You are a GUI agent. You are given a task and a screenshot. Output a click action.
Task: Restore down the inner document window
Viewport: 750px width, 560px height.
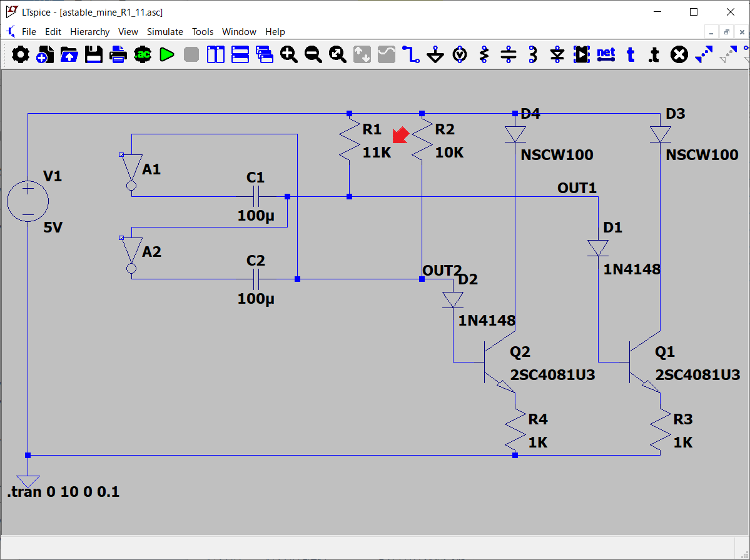[x=726, y=32]
